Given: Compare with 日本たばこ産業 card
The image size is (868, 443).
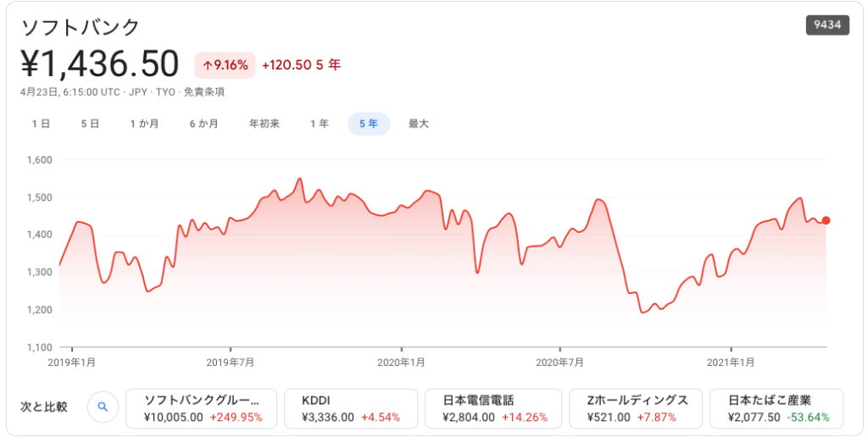Looking at the screenshot, I should (776, 409).
